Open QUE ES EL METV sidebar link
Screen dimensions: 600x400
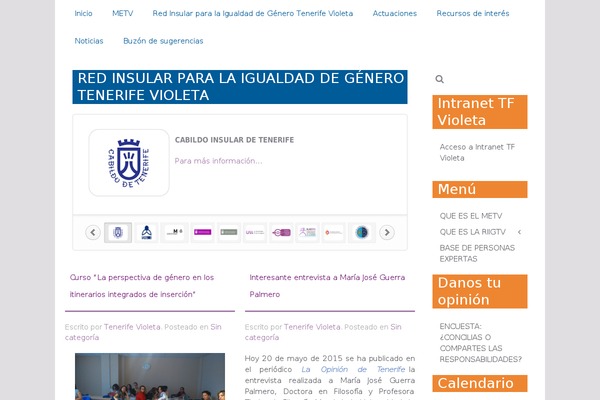pyautogui.click(x=471, y=216)
